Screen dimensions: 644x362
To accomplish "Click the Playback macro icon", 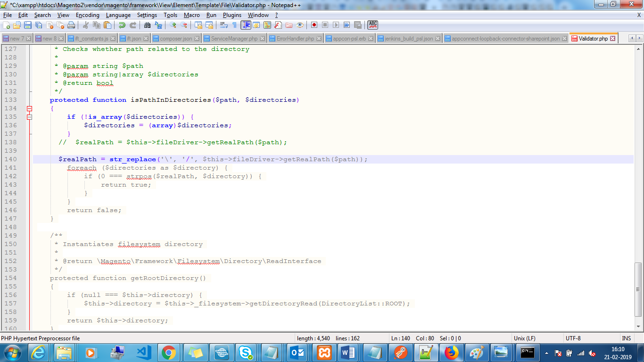I will click(336, 25).
